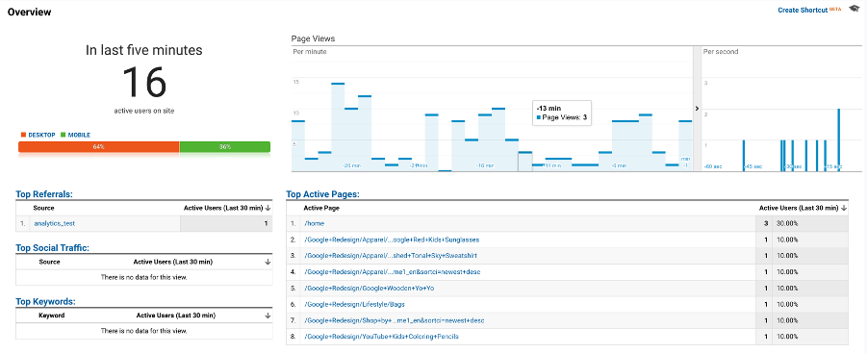This screenshot has height=354, width=868.
Task: Sort Top Active Pages by Active Users arrow
Action: click(x=844, y=208)
